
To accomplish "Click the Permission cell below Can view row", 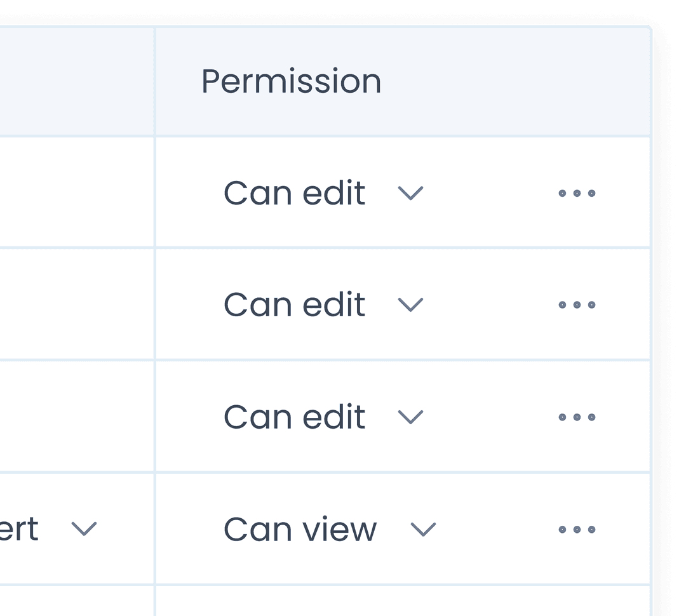I will [403, 602].
